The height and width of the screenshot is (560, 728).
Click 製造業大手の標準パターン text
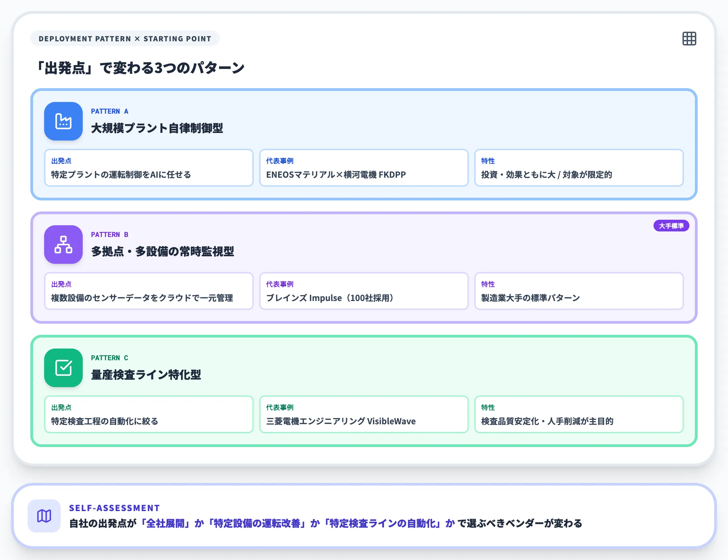pyautogui.click(x=530, y=298)
